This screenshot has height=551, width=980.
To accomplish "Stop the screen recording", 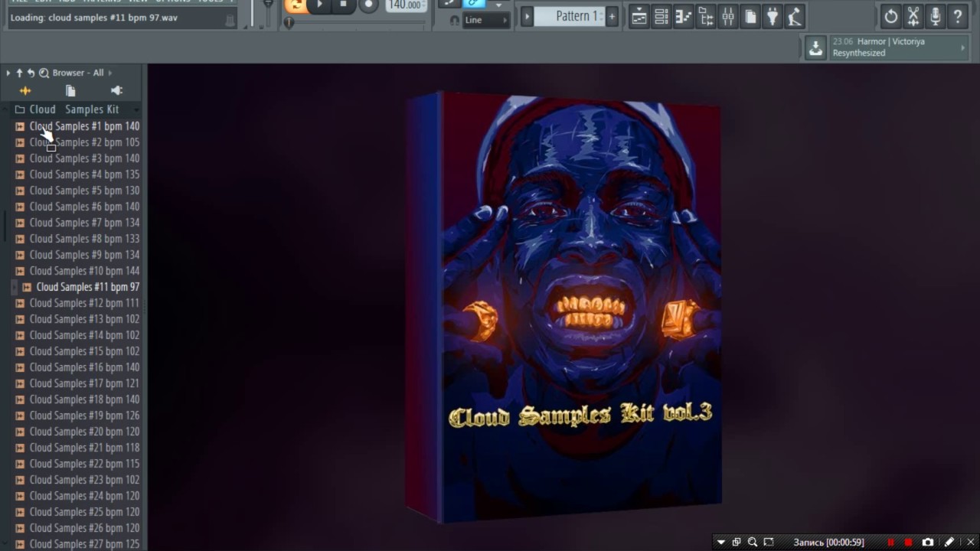I will click(908, 542).
